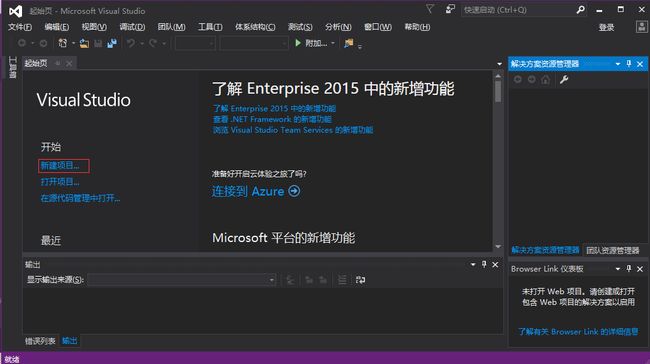Open the 编辑(E) menu
The height and width of the screenshot is (364, 650).
(x=57, y=27)
